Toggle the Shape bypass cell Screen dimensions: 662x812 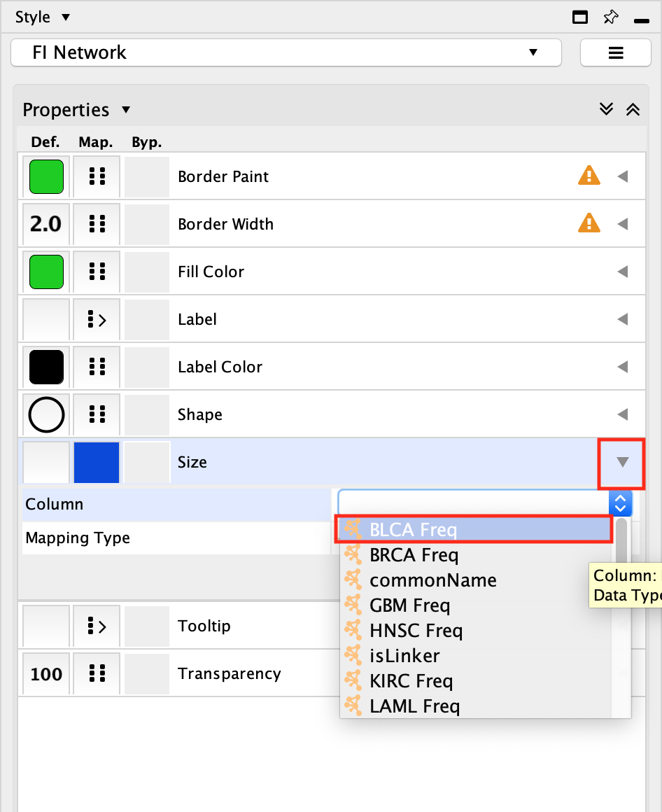pyautogui.click(x=147, y=414)
